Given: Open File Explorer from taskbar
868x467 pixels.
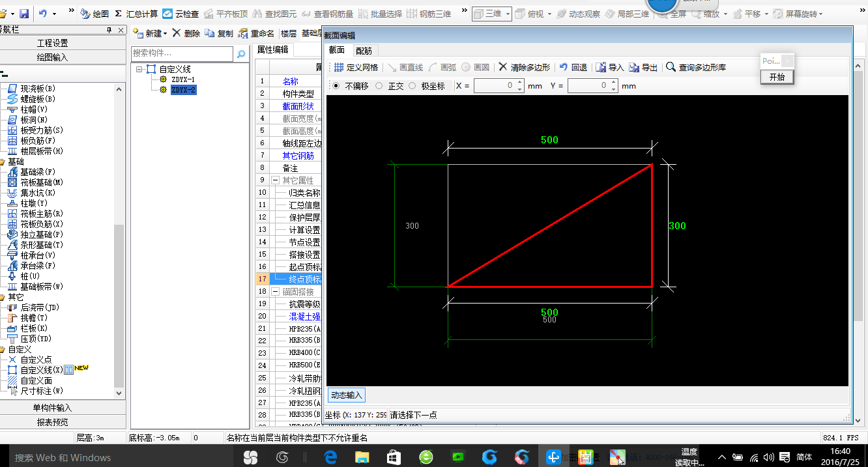Looking at the screenshot, I should [x=362, y=457].
